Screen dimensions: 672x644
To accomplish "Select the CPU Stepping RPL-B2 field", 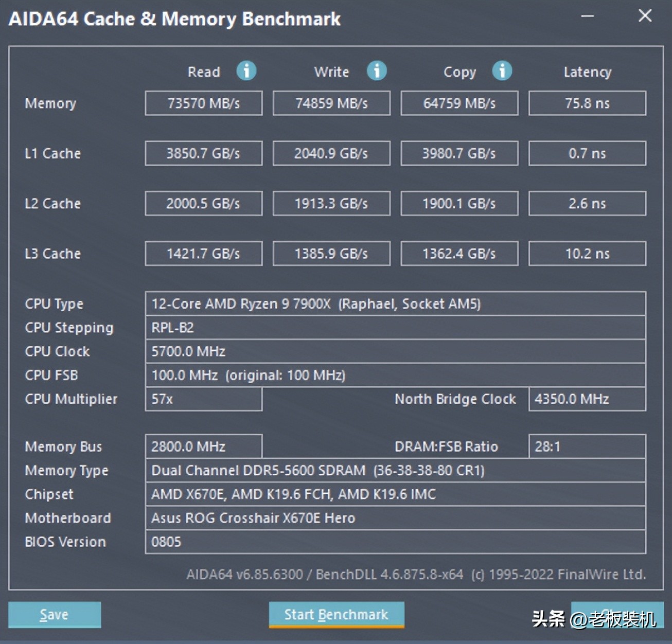I will tap(395, 327).
